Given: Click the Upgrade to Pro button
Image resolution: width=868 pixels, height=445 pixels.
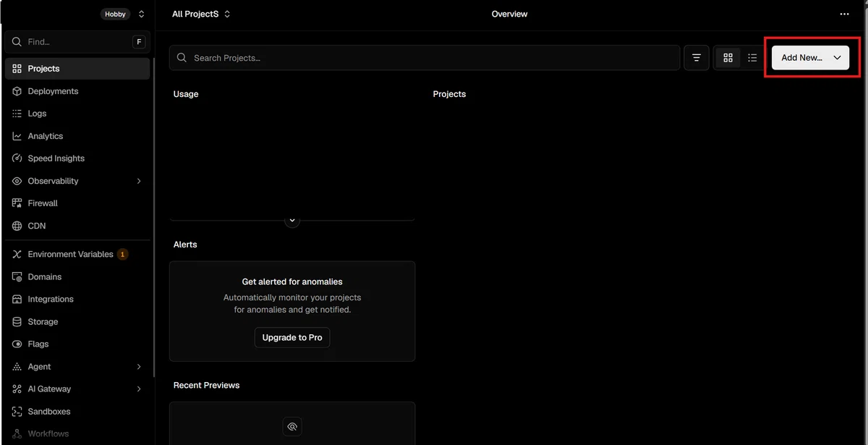Looking at the screenshot, I should click(x=292, y=337).
